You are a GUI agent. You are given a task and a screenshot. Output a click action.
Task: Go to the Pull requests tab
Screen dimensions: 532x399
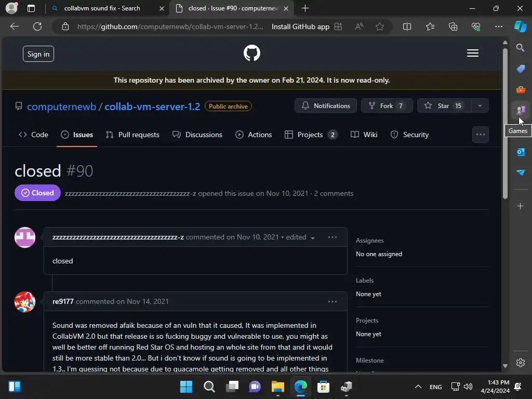132,135
